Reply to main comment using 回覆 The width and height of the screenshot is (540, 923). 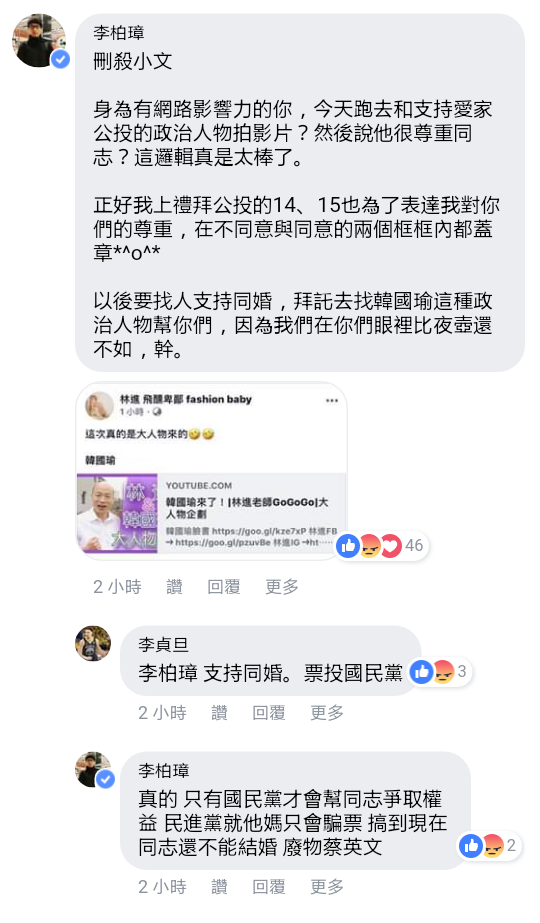pos(224,587)
